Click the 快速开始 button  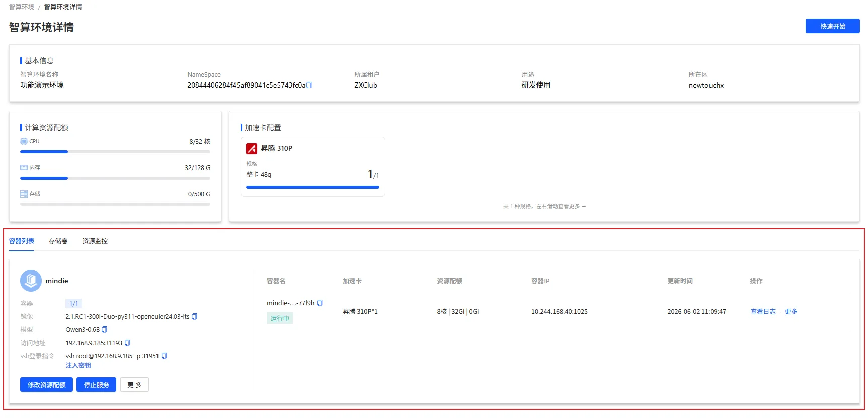[832, 26]
